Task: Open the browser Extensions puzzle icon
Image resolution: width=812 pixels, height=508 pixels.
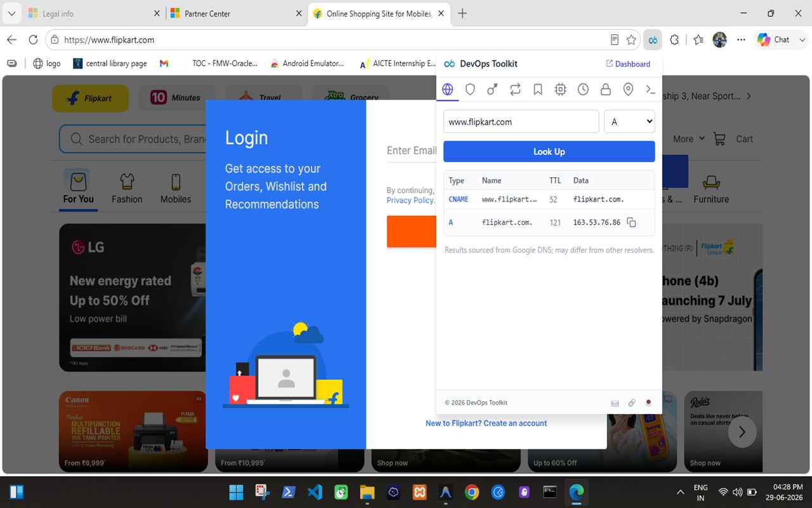Action: point(674,40)
